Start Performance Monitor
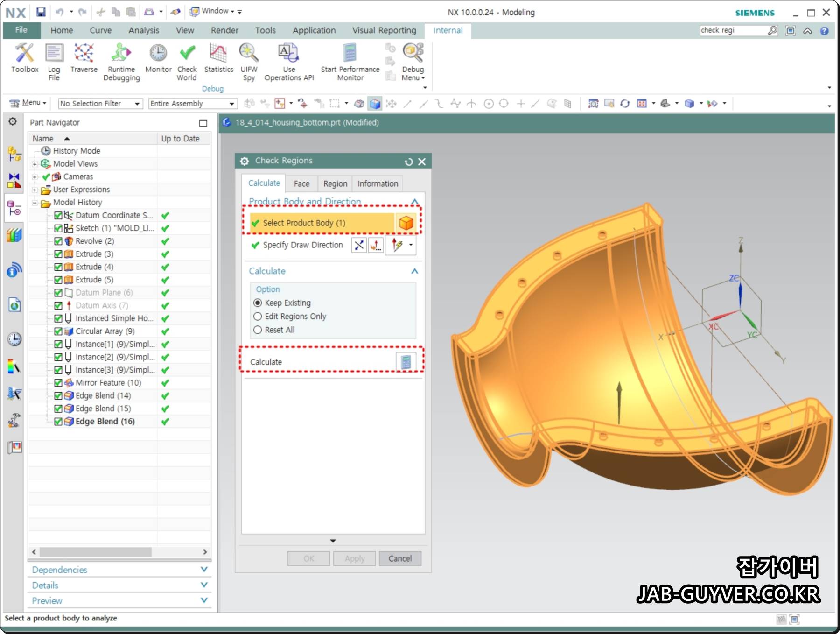 (x=350, y=62)
